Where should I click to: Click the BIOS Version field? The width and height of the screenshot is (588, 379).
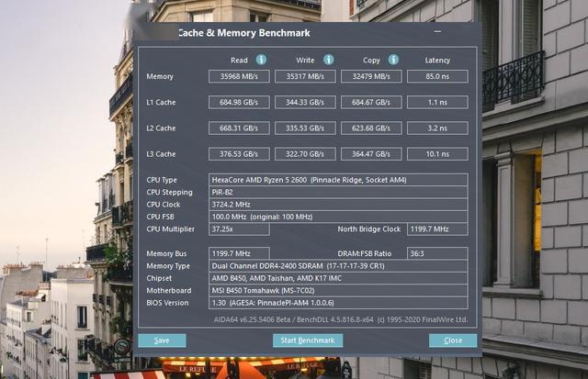tap(338, 302)
